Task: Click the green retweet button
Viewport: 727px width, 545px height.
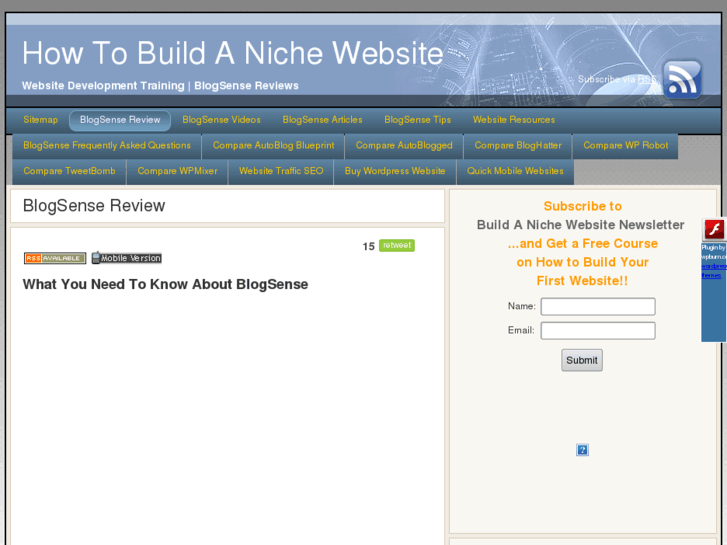Action: [x=397, y=245]
